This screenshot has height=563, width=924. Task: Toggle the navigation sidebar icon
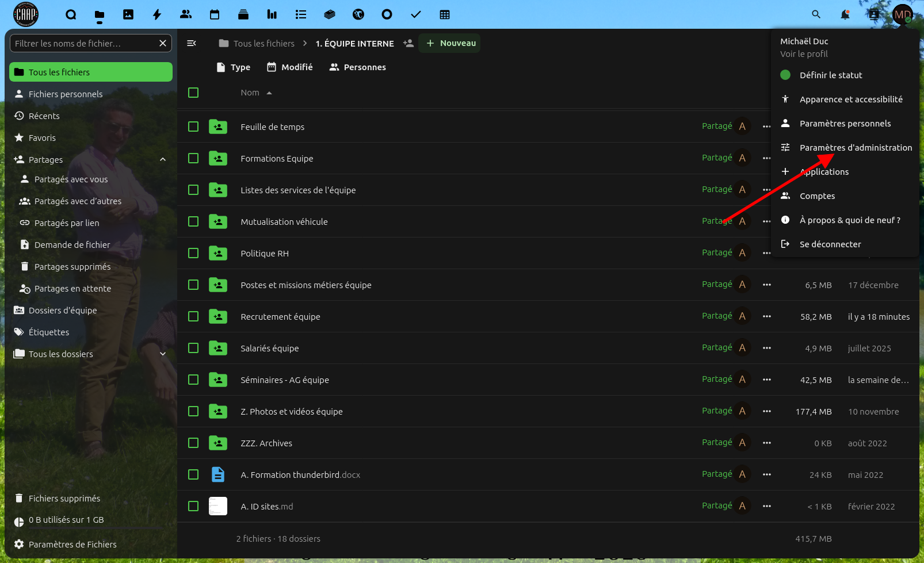192,43
